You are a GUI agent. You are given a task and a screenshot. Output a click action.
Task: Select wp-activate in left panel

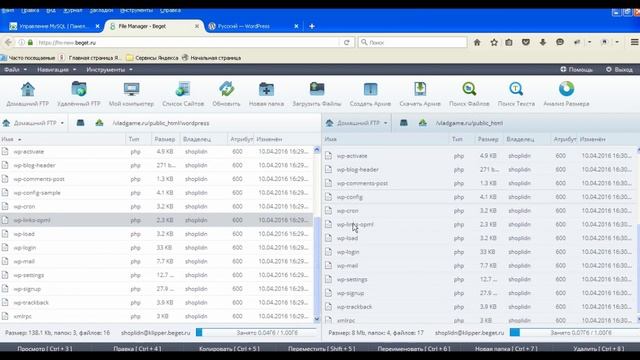[x=157, y=151]
